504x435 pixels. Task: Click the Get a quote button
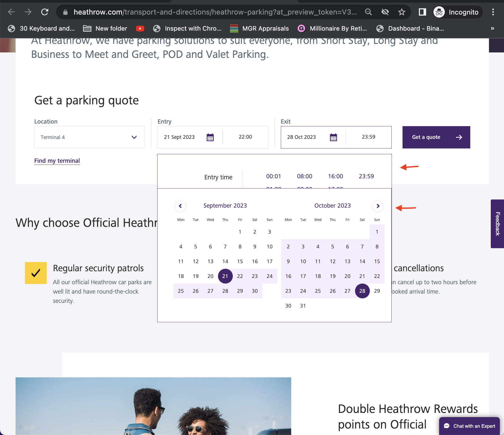click(x=436, y=137)
